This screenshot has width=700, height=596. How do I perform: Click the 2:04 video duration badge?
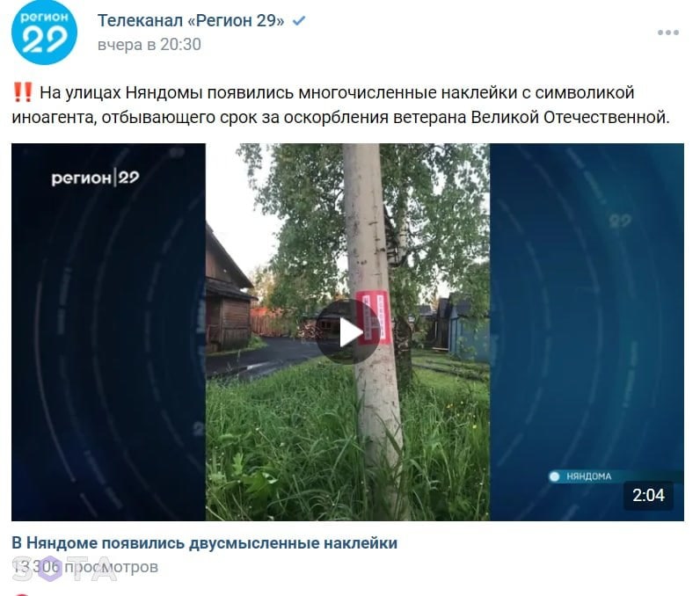(x=648, y=495)
